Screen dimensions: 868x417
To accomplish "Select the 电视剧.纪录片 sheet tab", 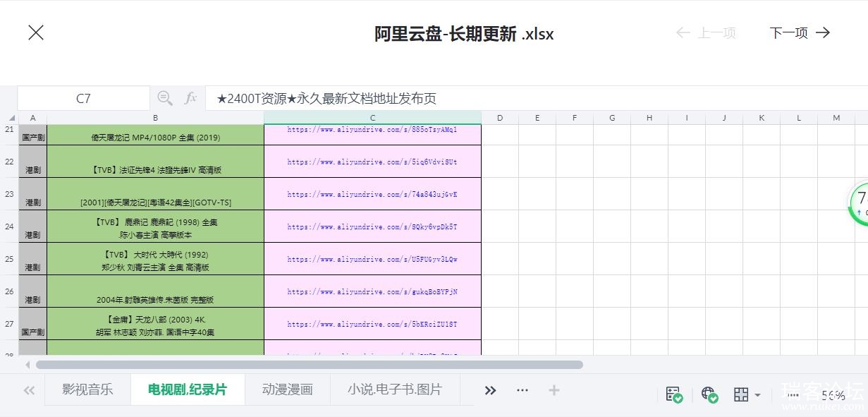I will pyautogui.click(x=188, y=389).
